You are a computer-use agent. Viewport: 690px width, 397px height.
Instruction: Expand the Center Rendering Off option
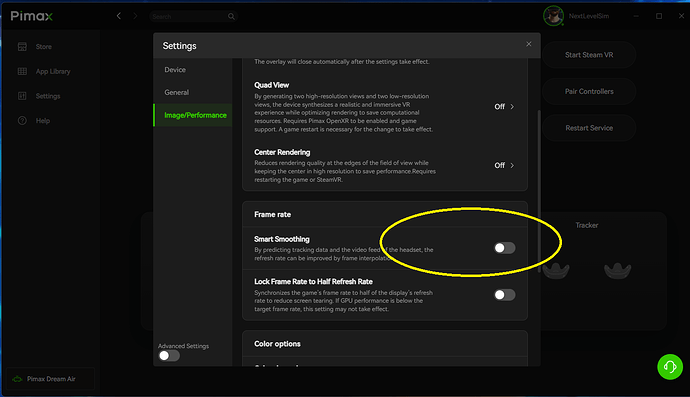coord(504,165)
